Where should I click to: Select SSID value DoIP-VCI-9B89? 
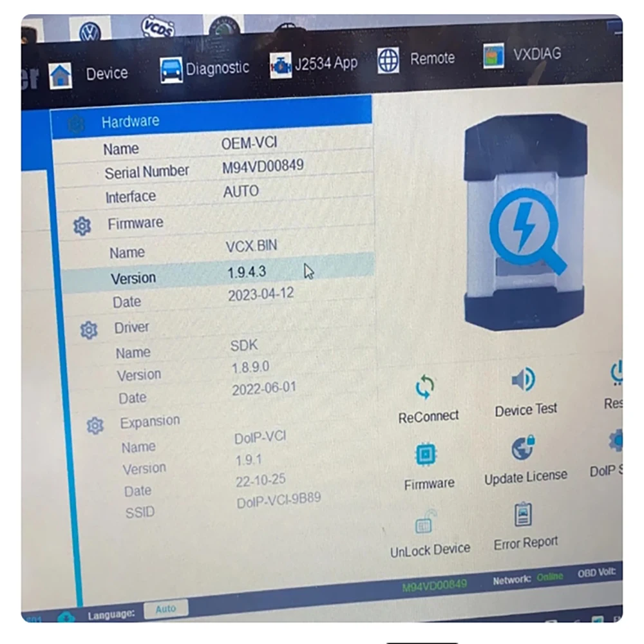click(279, 501)
